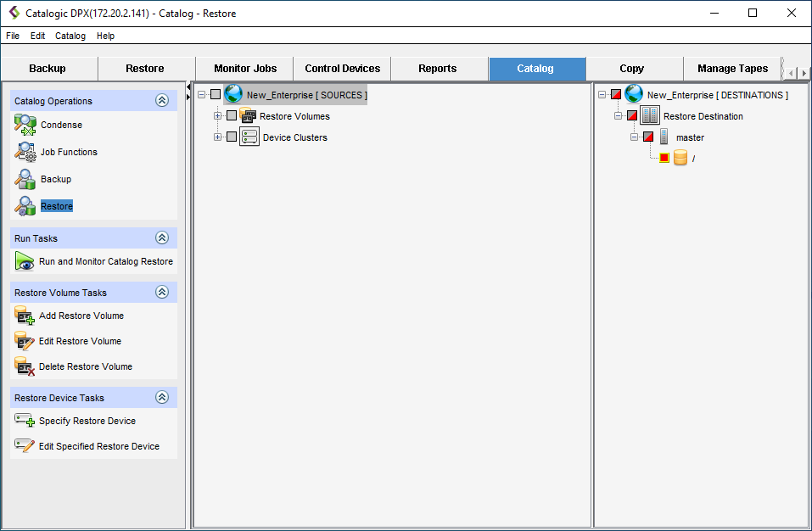Viewport: 812px width, 531px height.
Task: Toggle the red root destination checkbox
Action: coord(664,158)
